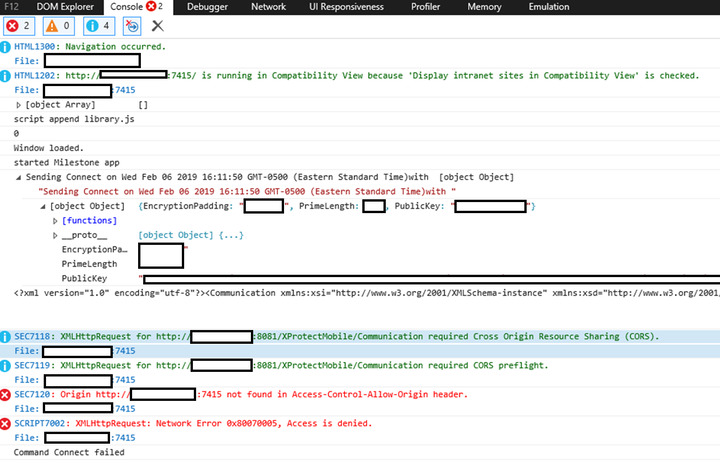The image size is (720, 475).
Task: Open the Network tab
Action: (268, 7)
